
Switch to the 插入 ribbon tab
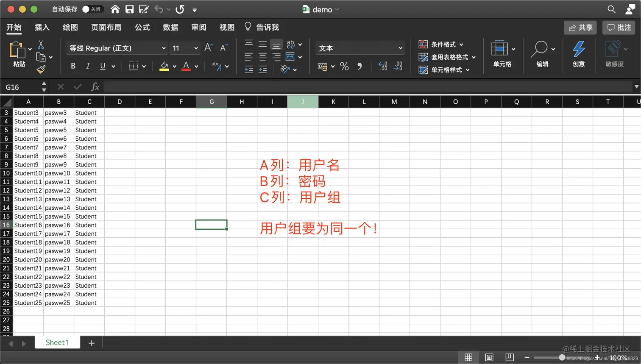pyautogui.click(x=42, y=27)
